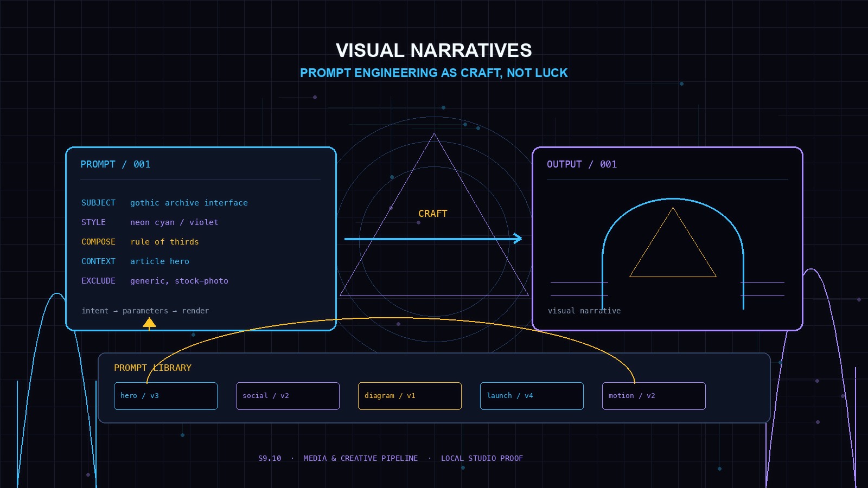
Task: Click the VISUAL NARRATIVES title
Action: (x=434, y=50)
